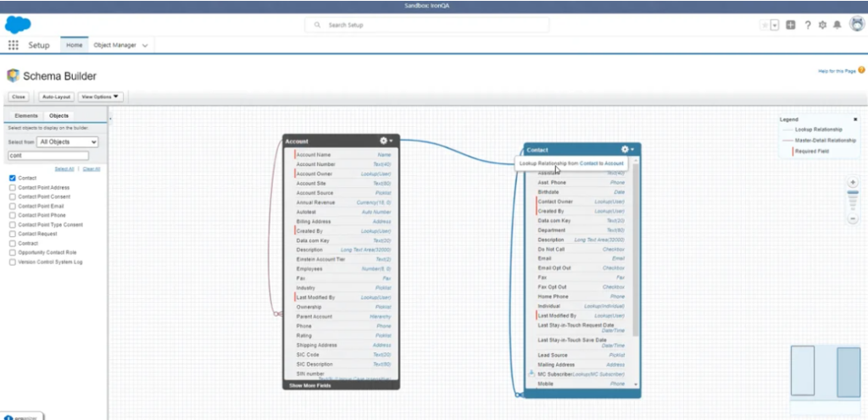
Task: Click the object filter field containing 'cont'
Action: pos(48,156)
